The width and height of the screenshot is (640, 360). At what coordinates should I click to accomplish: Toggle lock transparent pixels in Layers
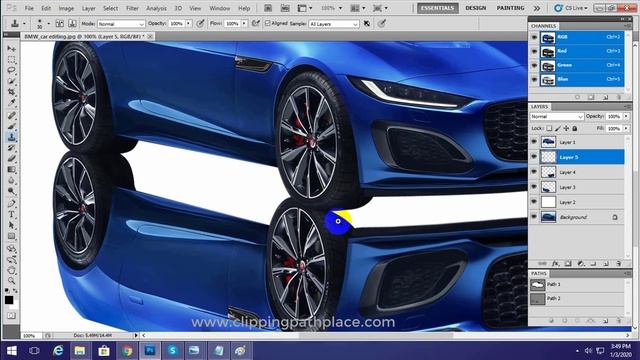click(x=549, y=129)
